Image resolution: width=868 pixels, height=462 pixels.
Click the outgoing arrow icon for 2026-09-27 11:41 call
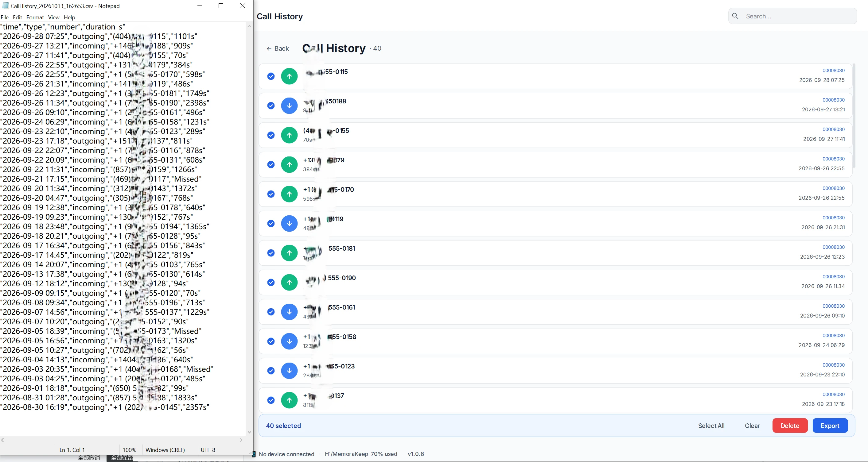[289, 135]
